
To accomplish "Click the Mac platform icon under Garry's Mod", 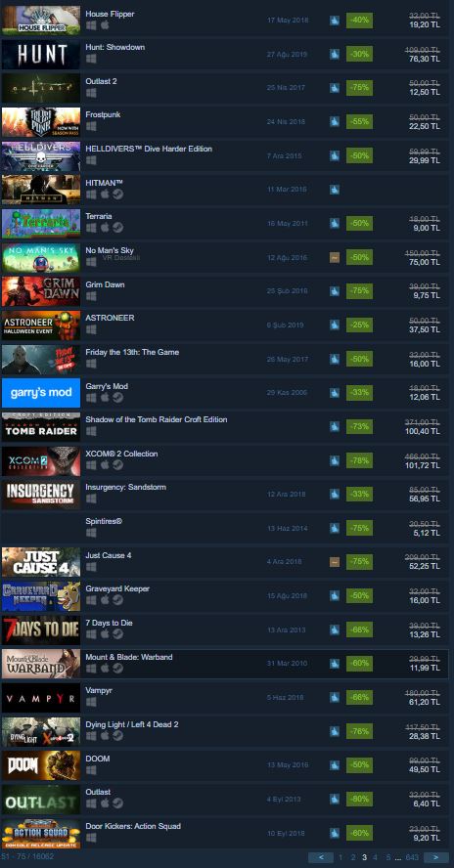I will point(105,398).
